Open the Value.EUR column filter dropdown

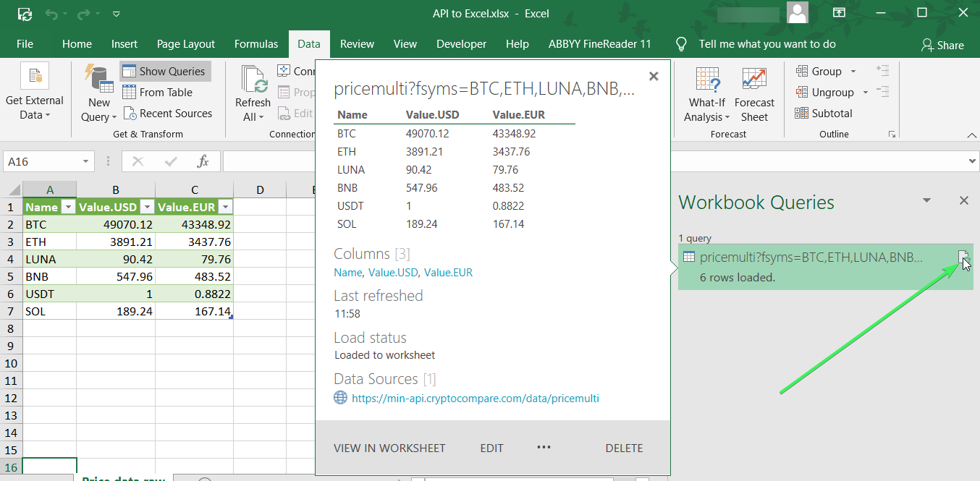click(x=225, y=207)
